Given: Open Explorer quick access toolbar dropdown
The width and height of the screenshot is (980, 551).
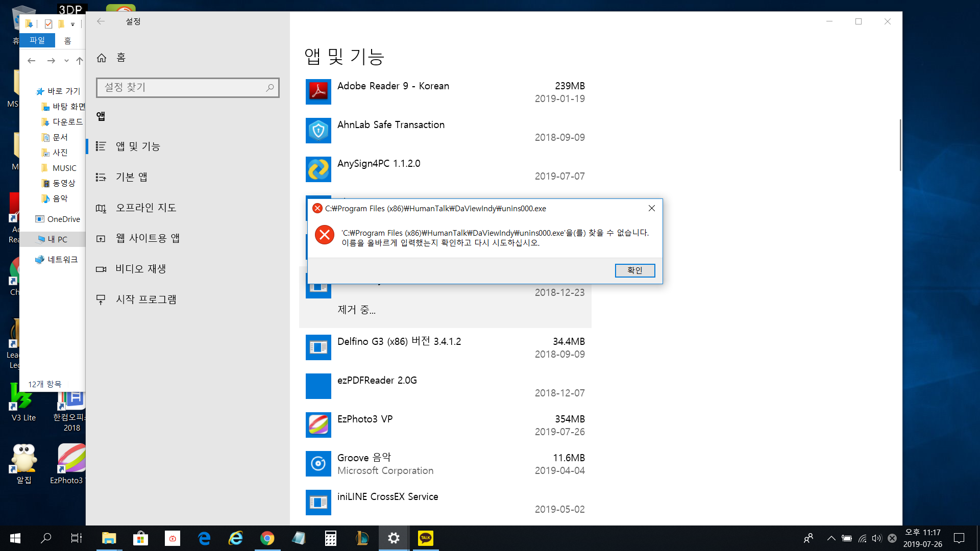Looking at the screenshot, I should 72,24.
